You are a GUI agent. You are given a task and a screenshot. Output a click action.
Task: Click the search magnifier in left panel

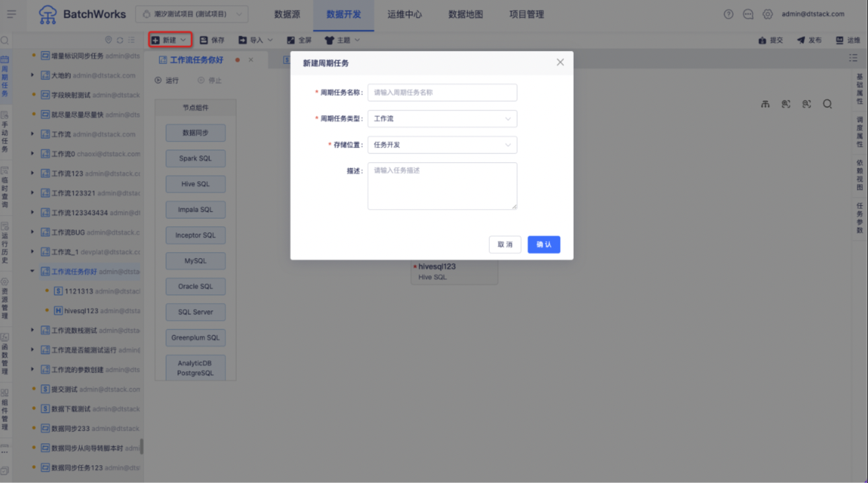(5, 40)
